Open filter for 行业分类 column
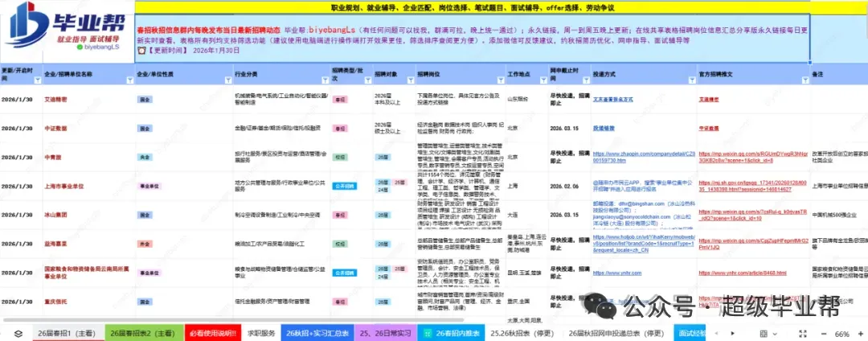Viewport: 868px width, 341px height. click(325, 80)
